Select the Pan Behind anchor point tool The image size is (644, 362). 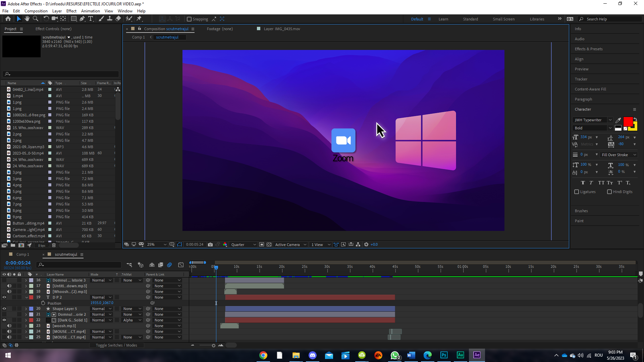[63, 19]
